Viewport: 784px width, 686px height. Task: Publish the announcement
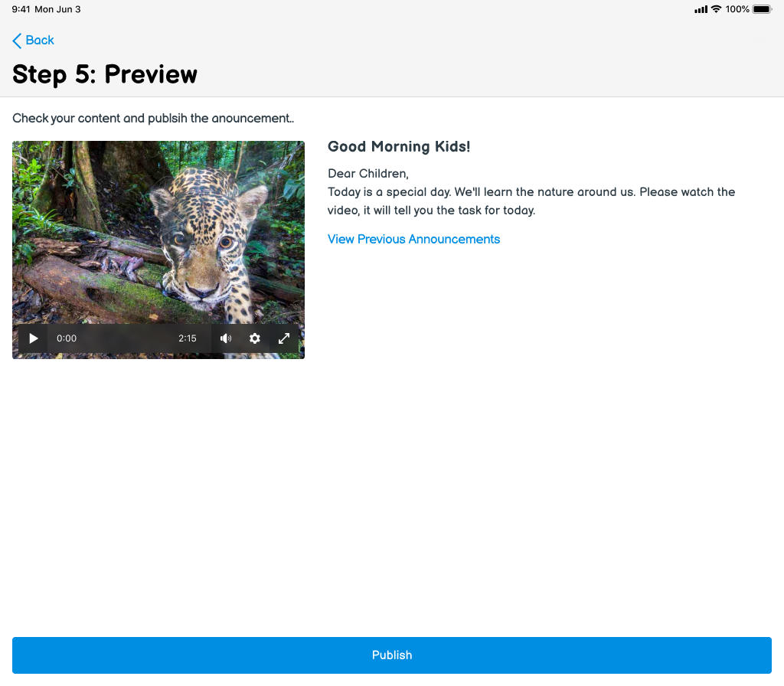pyautogui.click(x=392, y=655)
